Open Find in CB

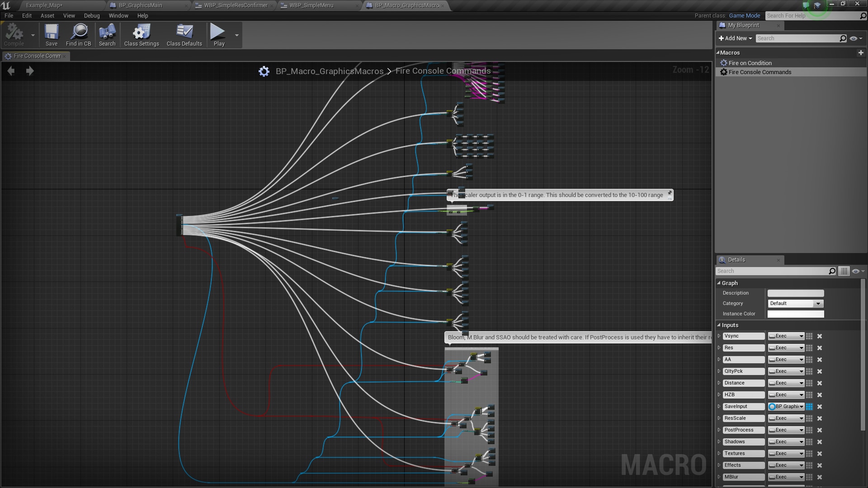click(x=79, y=34)
